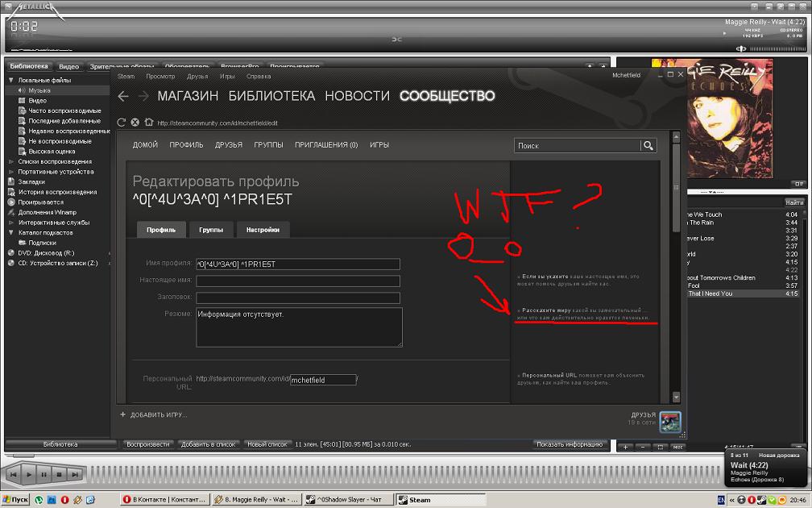Click the Добавить в список button
This screenshot has height=508, width=812.
(208, 444)
